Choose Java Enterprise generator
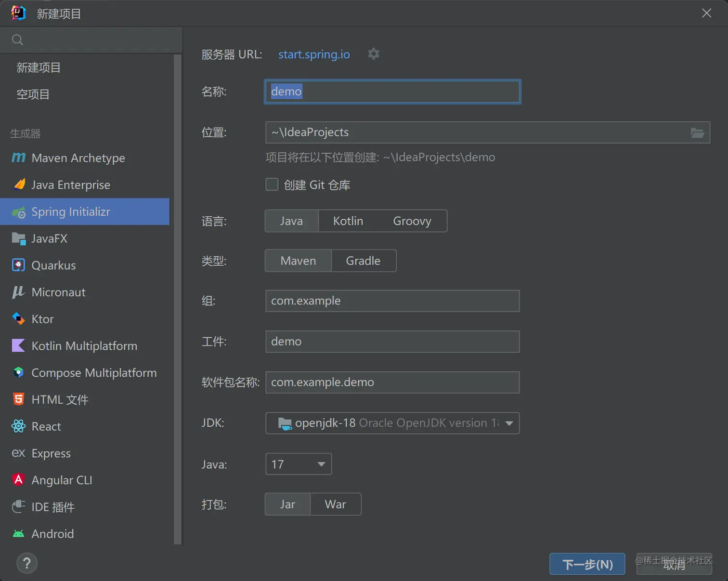728x581 pixels. coord(85,185)
